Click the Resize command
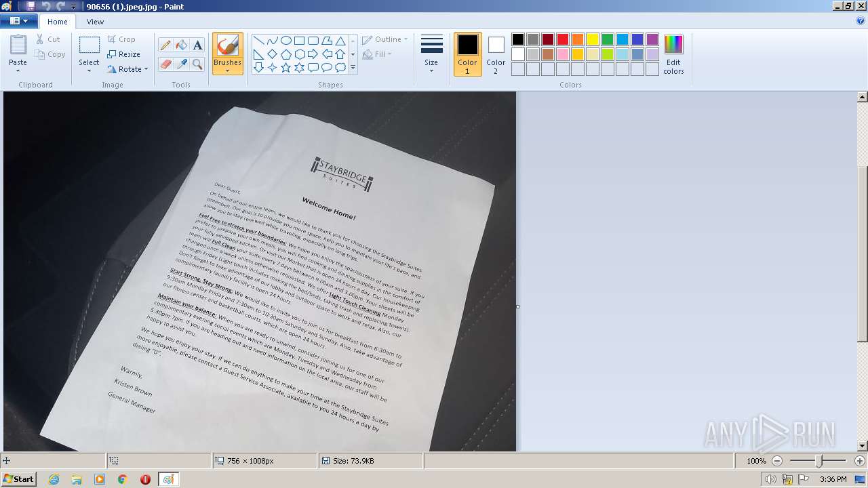Viewport: 868px width, 488px height. 123,54
